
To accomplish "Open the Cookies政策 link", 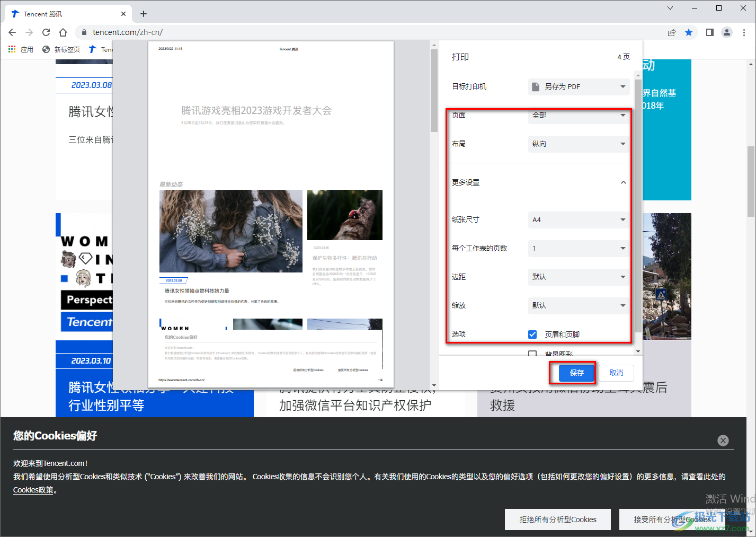I will pos(33,490).
